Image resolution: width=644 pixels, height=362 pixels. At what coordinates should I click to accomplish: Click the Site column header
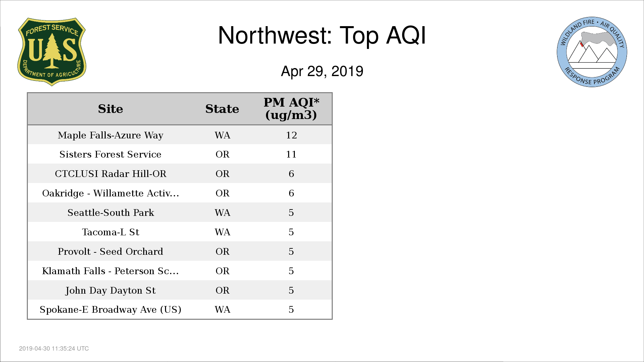pyautogui.click(x=110, y=109)
